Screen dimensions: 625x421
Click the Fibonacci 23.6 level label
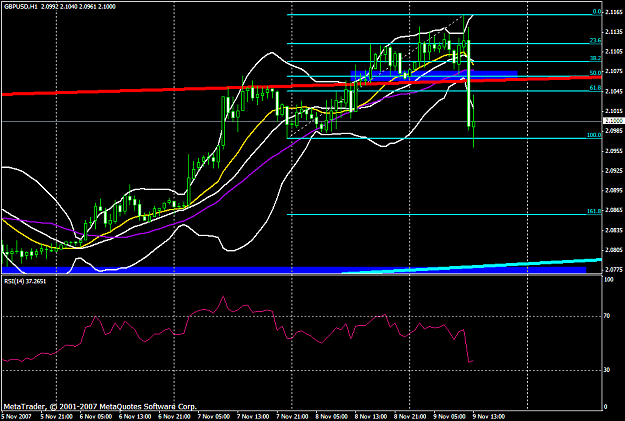click(x=596, y=41)
